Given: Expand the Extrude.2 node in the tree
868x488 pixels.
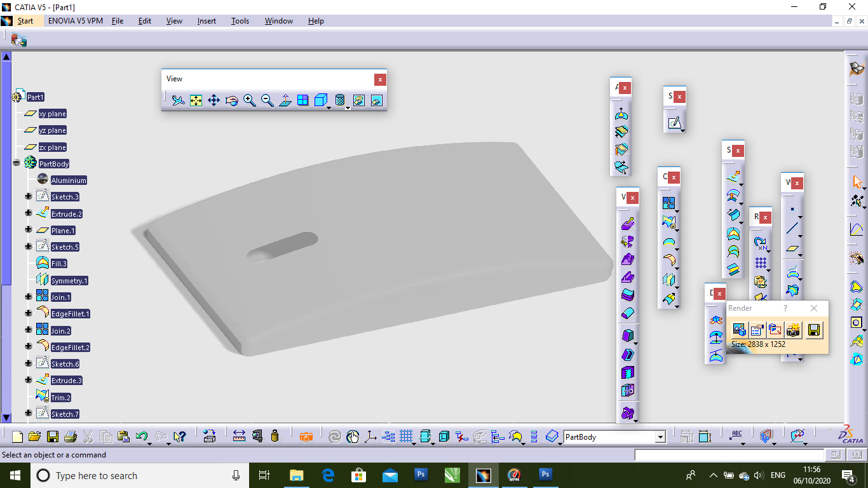Looking at the screenshot, I should coord(29,213).
